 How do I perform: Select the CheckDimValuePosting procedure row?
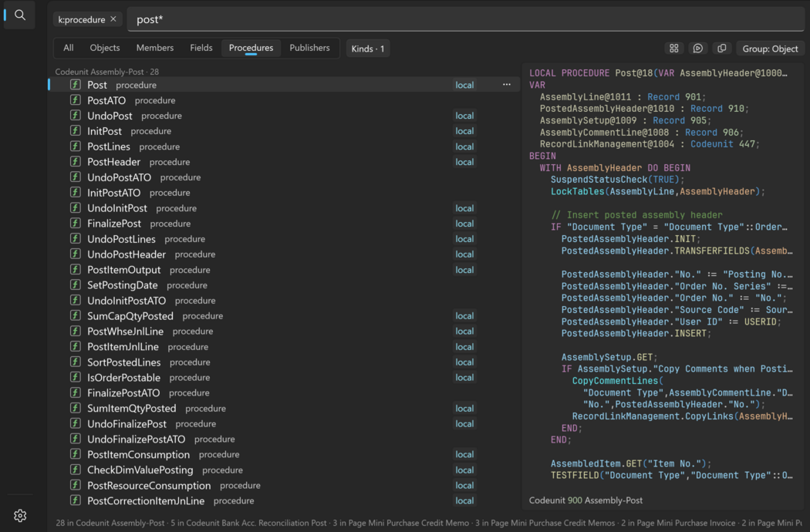click(x=284, y=470)
